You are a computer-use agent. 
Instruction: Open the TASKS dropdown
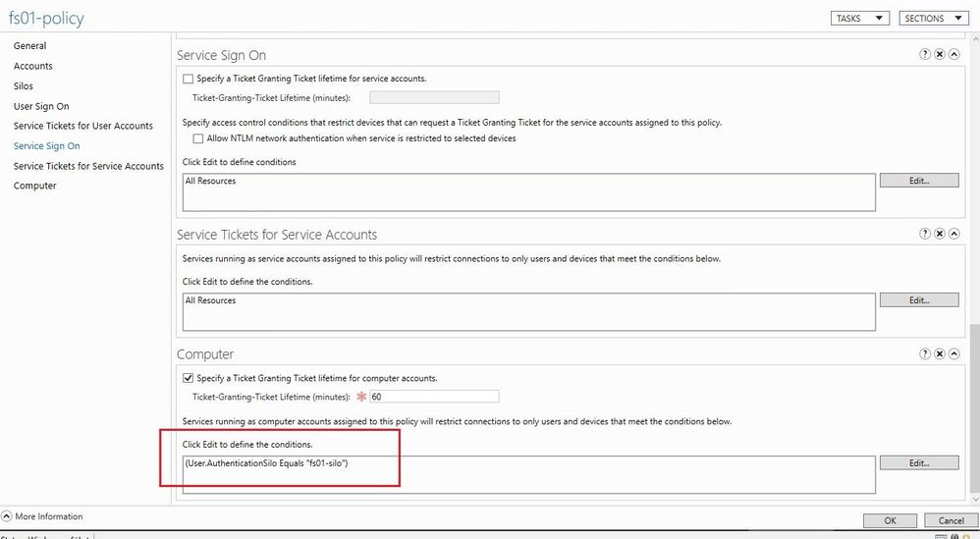coord(859,18)
